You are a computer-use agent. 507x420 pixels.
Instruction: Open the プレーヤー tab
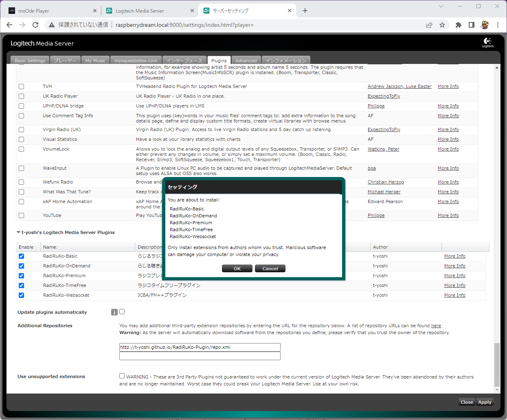(65, 60)
